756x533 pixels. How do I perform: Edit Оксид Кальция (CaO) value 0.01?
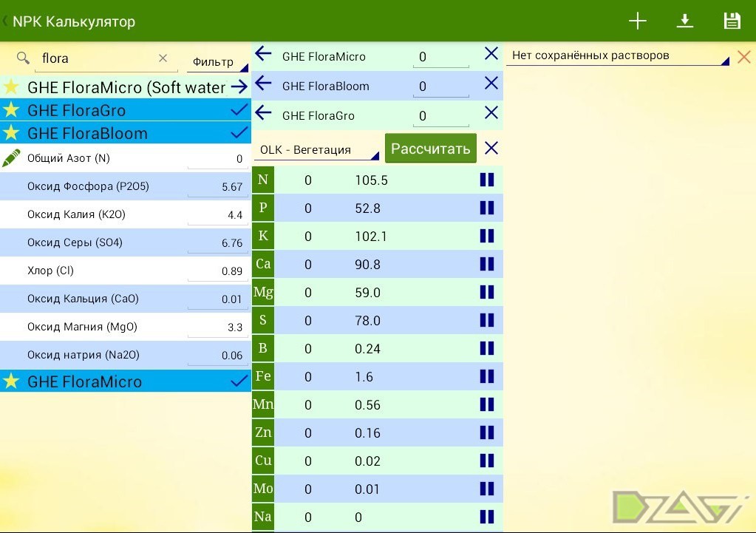point(217,299)
